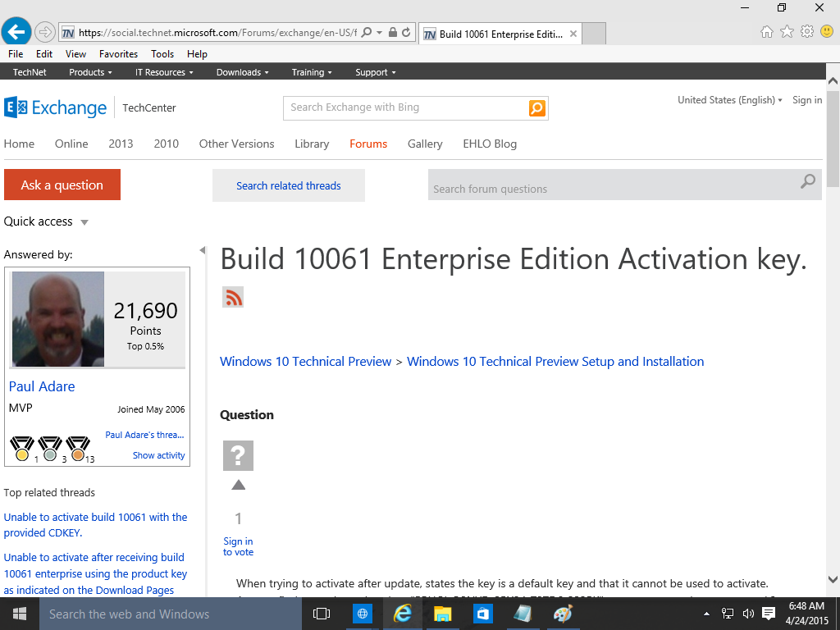Expand the Training dropdown
Viewport: 840px width, 630px height.
312,72
